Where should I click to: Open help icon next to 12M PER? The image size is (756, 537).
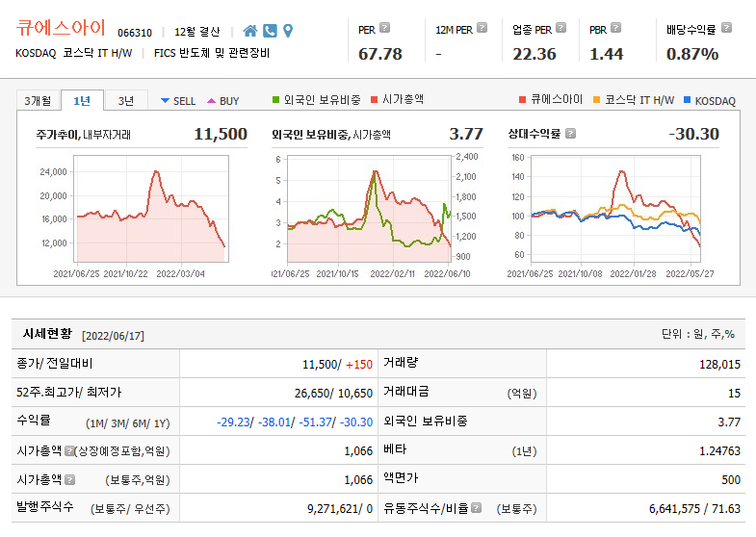point(482,28)
